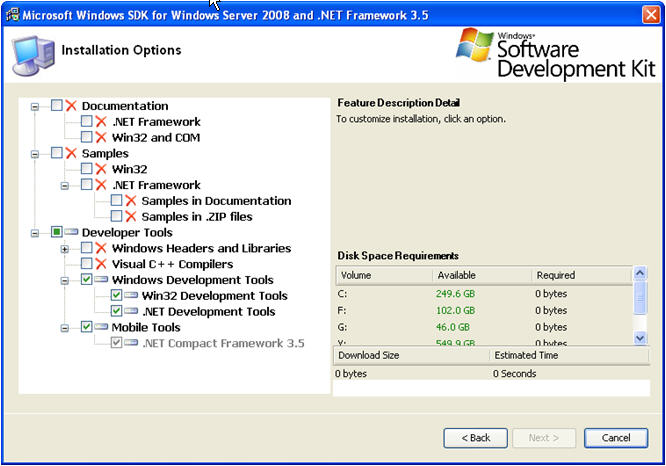Select Visual C++ Compilers label
The width and height of the screenshot is (666, 466).
coord(172,264)
